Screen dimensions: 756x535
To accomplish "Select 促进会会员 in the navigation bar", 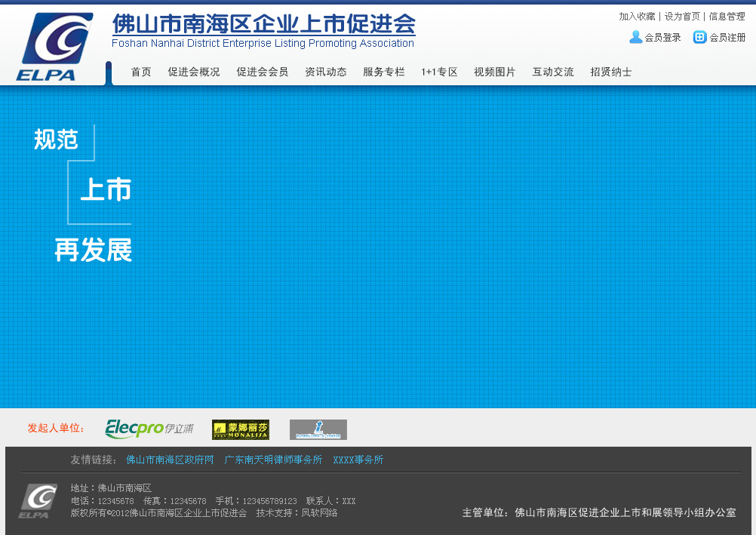I will [x=262, y=72].
